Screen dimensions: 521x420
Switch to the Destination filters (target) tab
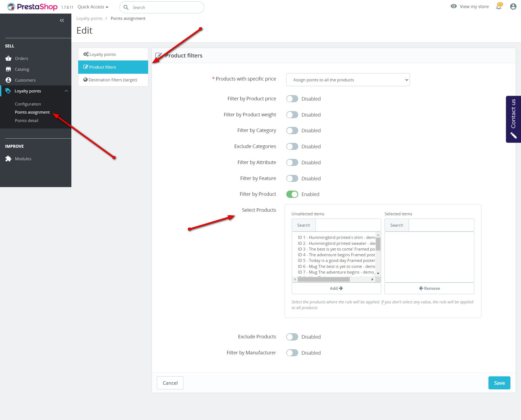(x=113, y=80)
